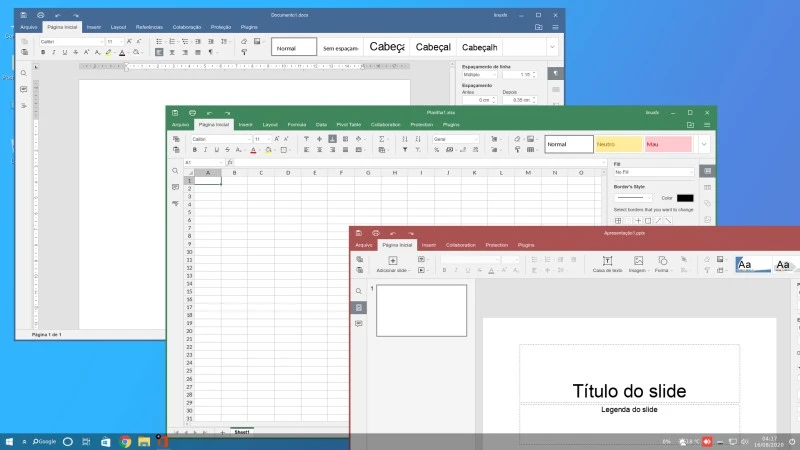Image resolution: width=800 pixels, height=450 pixels.
Task: Open the search panel in the document sidebar
Action: (x=23, y=73)
